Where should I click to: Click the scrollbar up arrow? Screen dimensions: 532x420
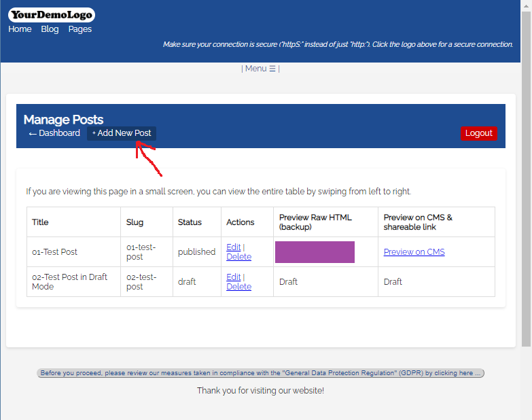526,5
